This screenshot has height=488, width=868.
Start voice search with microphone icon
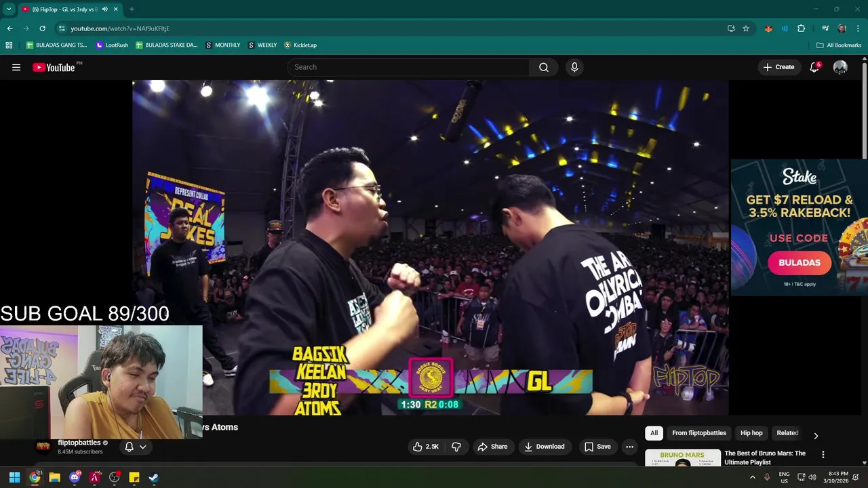[x=574, y=67]
